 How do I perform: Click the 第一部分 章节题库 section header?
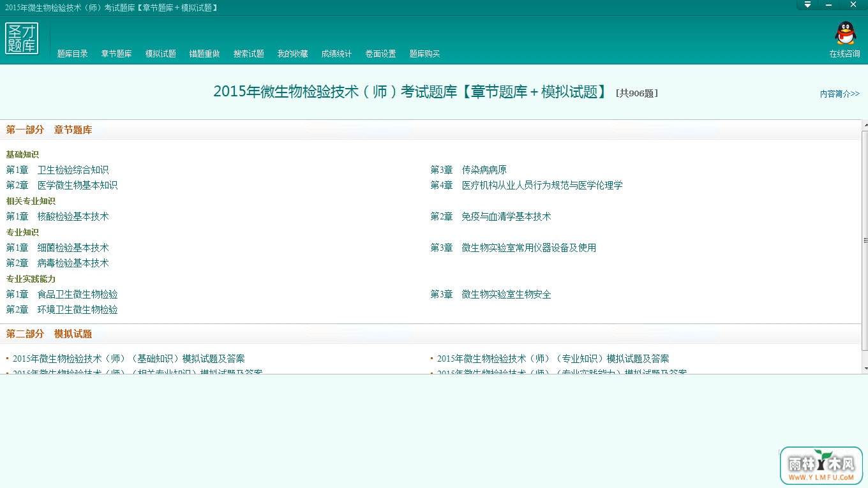coord(49,130)
